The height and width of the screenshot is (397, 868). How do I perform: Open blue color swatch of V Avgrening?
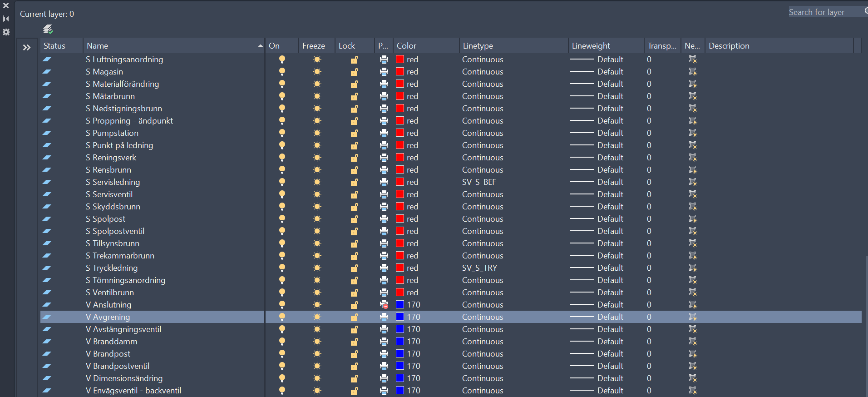coord(400,317)
